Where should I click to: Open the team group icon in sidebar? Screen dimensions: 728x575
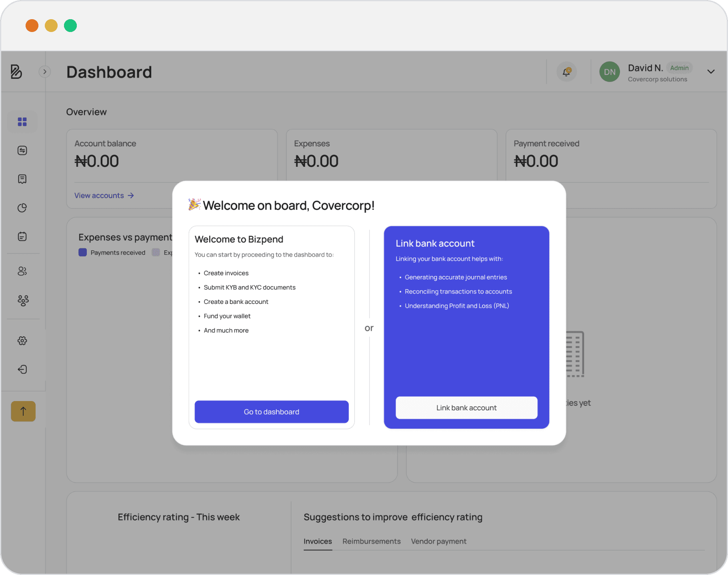23,301
